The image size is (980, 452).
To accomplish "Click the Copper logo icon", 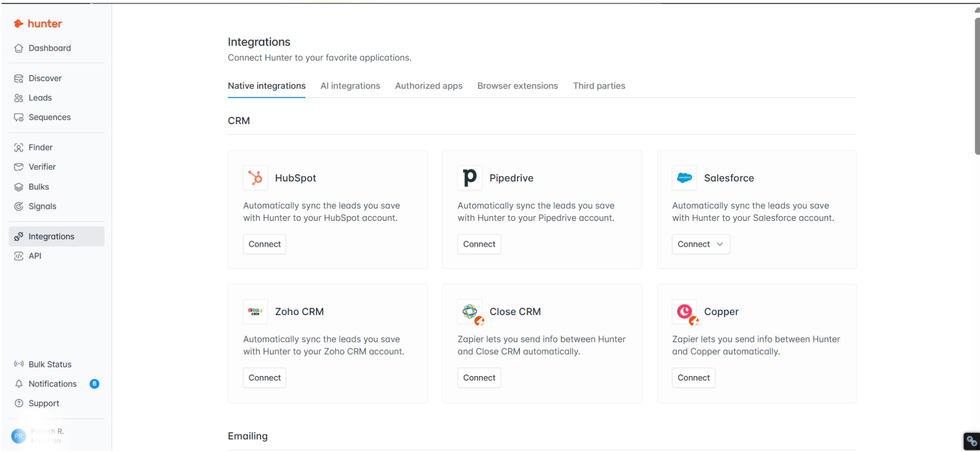I will tap(684, 311).
